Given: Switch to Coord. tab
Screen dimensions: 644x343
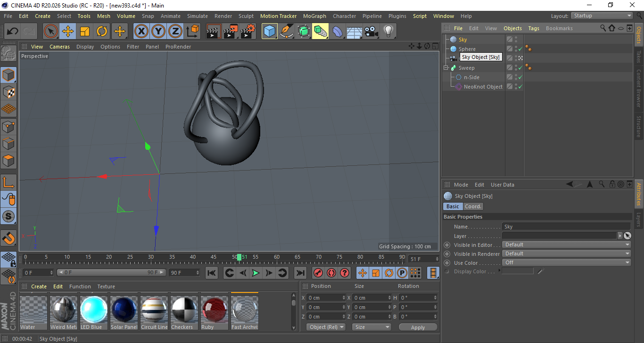Looking at the screenshot, I should pyautogui.click(x=473, y=206).
